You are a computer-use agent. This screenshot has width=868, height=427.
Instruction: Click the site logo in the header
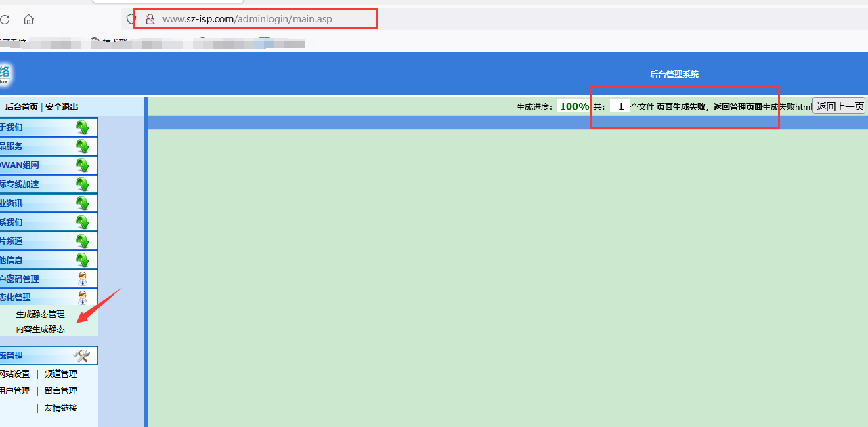tap(5, 74)
